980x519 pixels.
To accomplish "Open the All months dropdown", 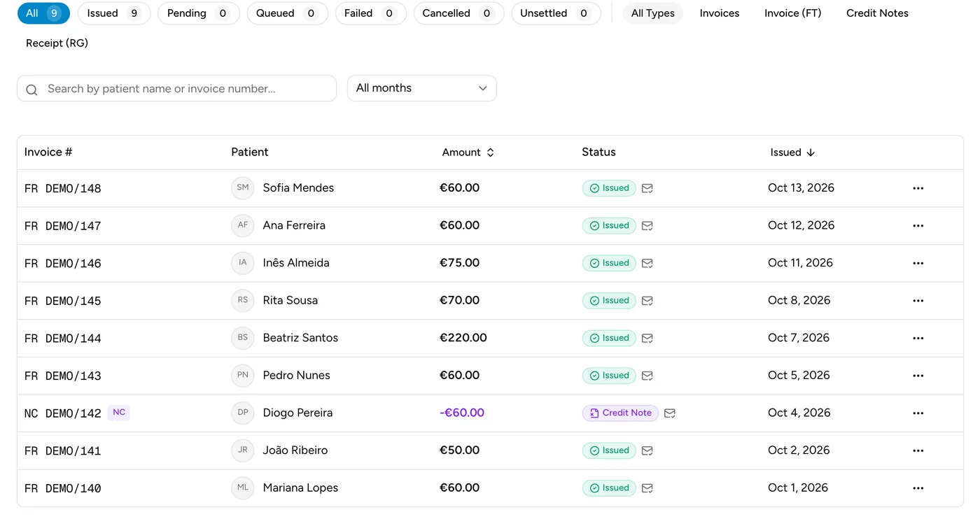I will [422, 88].
